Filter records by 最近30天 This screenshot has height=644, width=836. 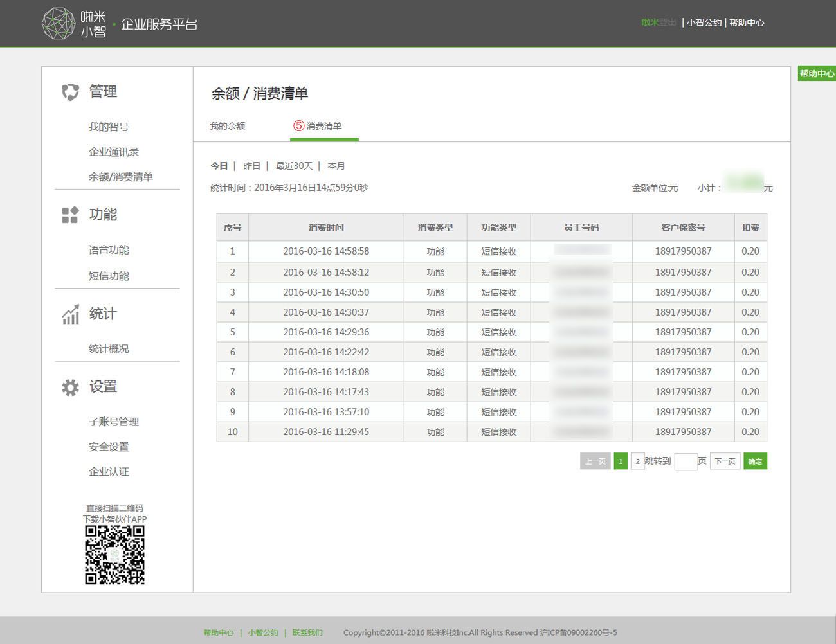click(x=294, y=166)
